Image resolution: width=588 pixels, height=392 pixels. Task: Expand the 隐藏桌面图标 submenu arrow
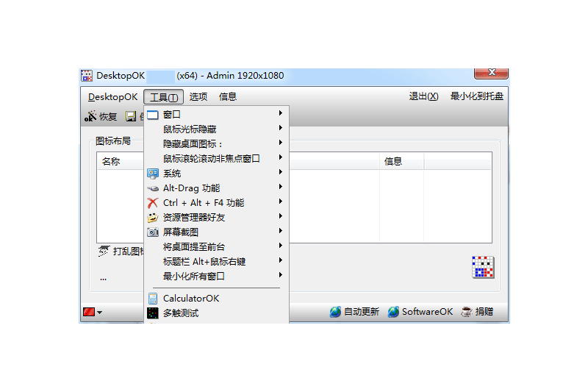click(x=280, y=143)
